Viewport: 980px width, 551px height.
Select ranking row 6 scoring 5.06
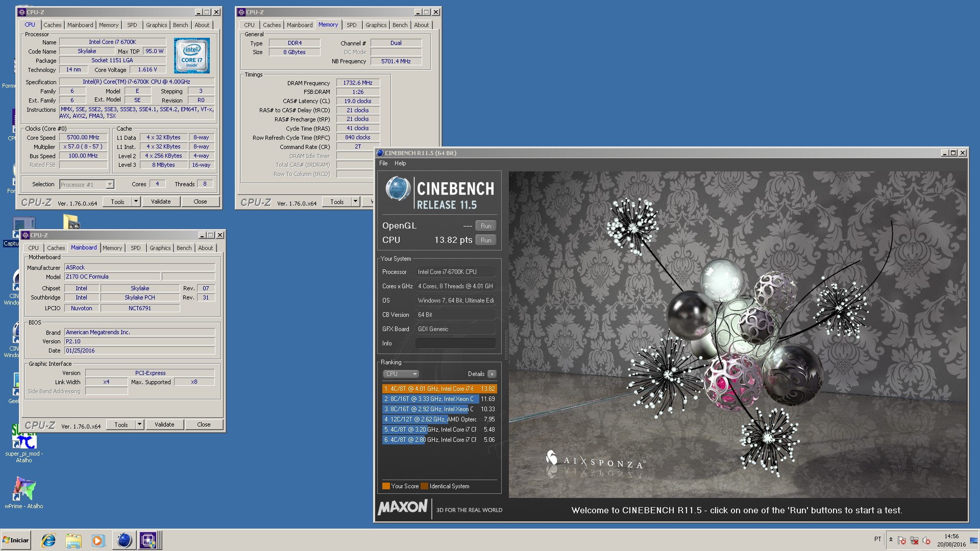point(439,440)
